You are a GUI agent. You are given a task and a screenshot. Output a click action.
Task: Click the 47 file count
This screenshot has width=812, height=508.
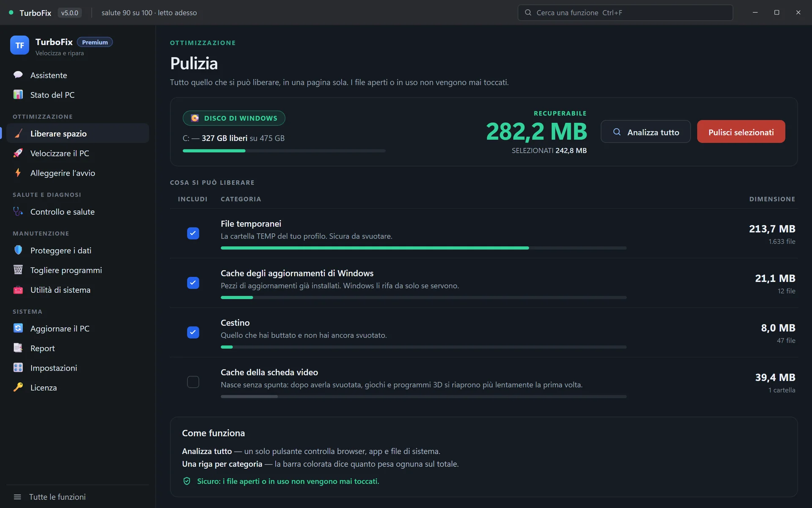click(786, 341)
